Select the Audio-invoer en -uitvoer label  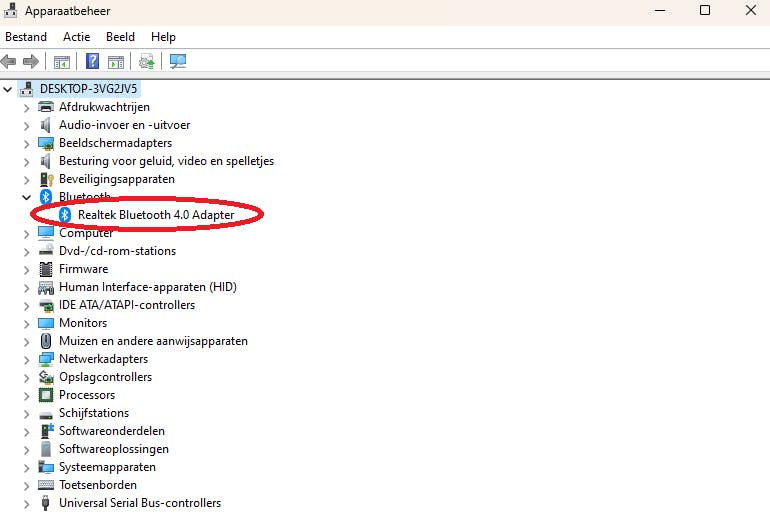click(x=124, y=125)
